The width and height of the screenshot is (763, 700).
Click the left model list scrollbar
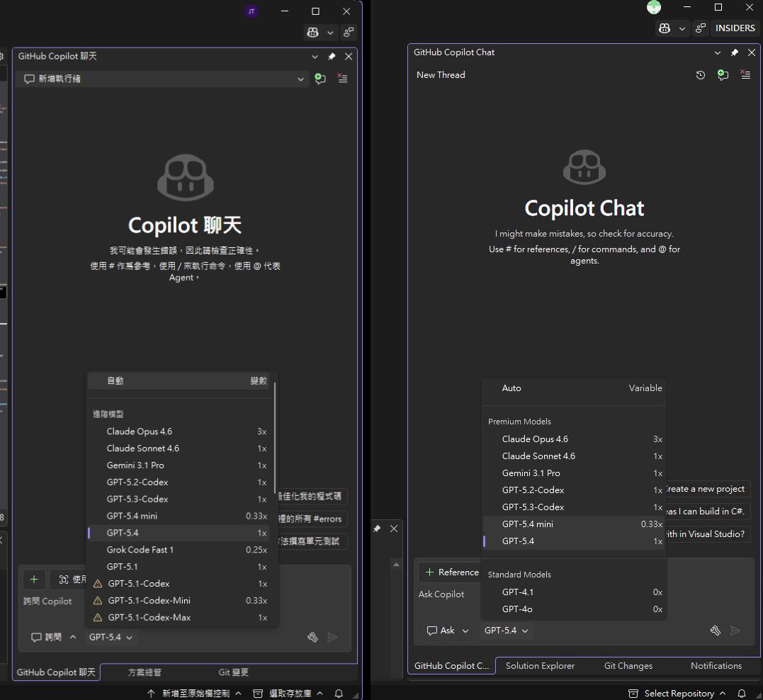[x=274, y=438]
